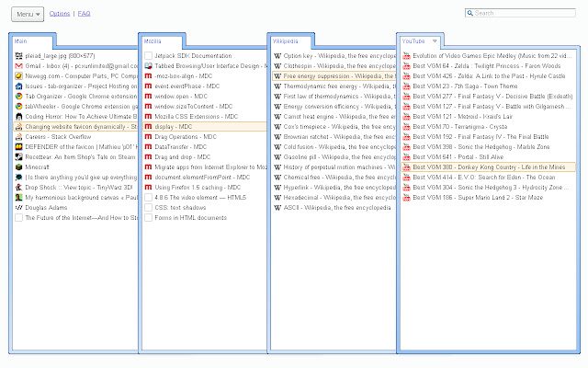
Task: Click the DEFENDER of the favicon icon
Action: 18,147
